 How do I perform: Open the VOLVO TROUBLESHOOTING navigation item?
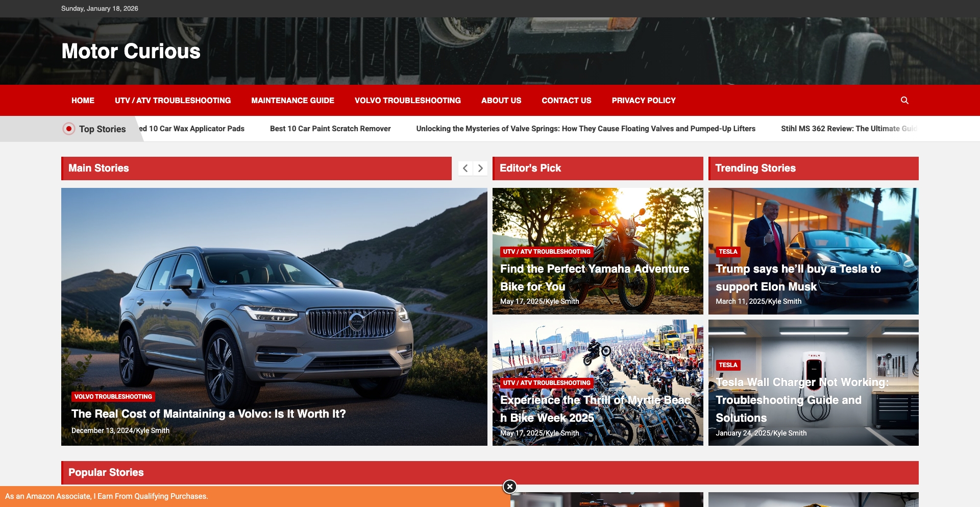[x=407, y=100]
